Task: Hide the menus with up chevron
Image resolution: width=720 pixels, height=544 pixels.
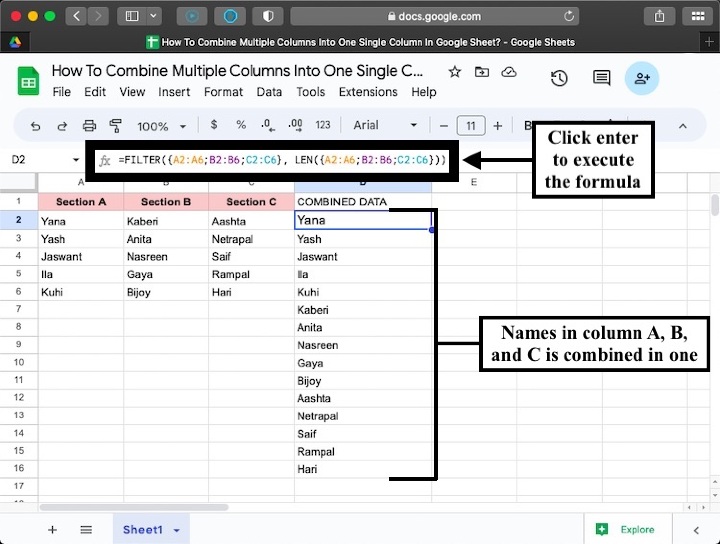Action: pos(683,126)
